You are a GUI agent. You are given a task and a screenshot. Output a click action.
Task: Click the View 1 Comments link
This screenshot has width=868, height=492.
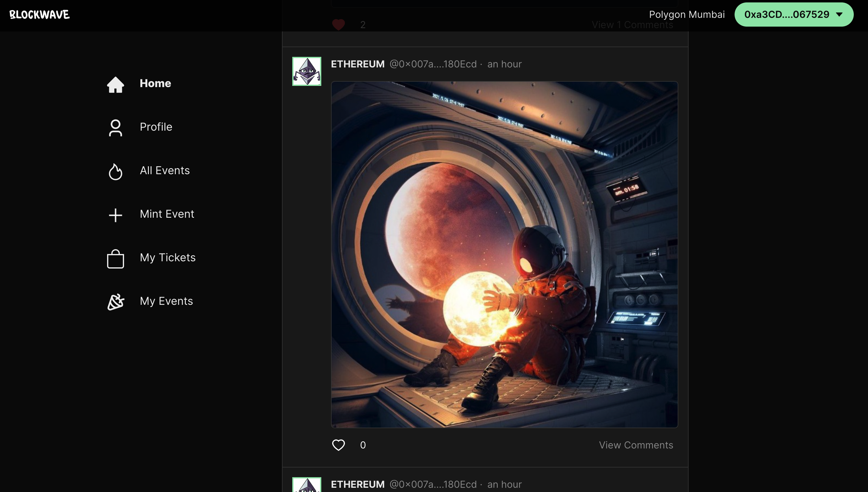(632, 25)
